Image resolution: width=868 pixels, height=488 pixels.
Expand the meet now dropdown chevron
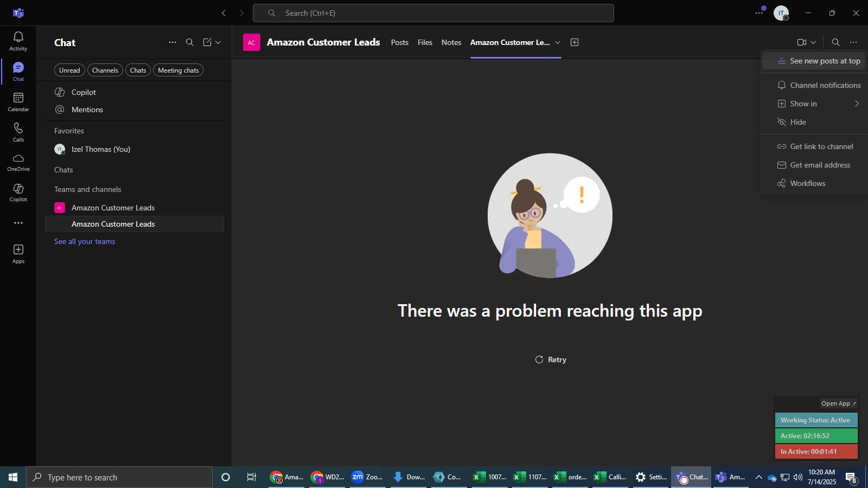813,42
